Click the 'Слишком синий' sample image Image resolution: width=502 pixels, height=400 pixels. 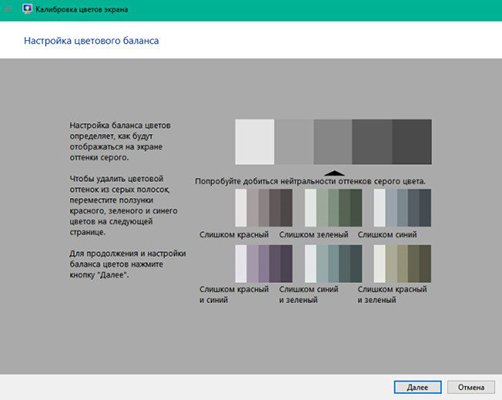402,208
